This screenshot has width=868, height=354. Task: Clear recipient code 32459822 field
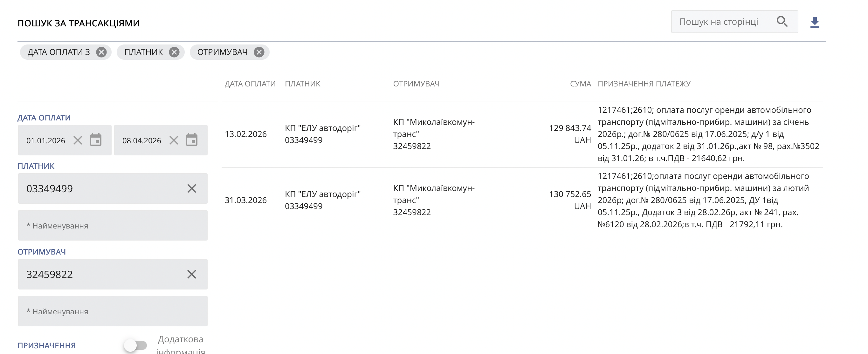coord(191,275)
